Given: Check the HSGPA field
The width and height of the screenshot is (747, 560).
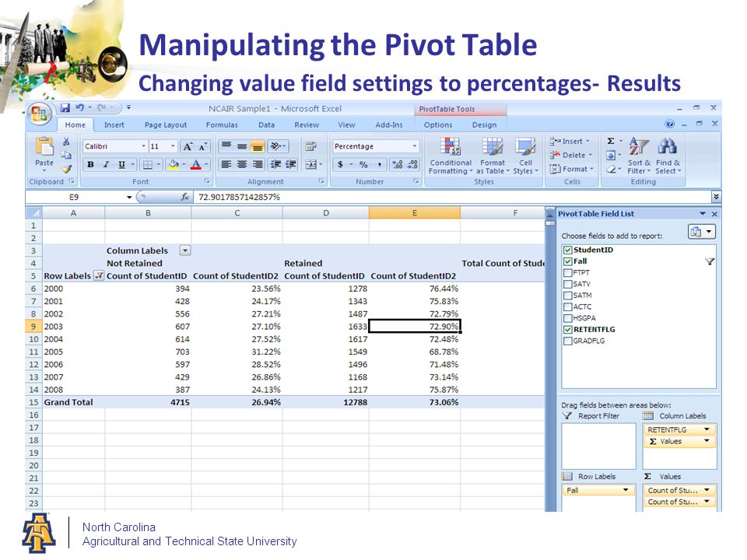Looking at the screenshot, I should pos(567,318).
